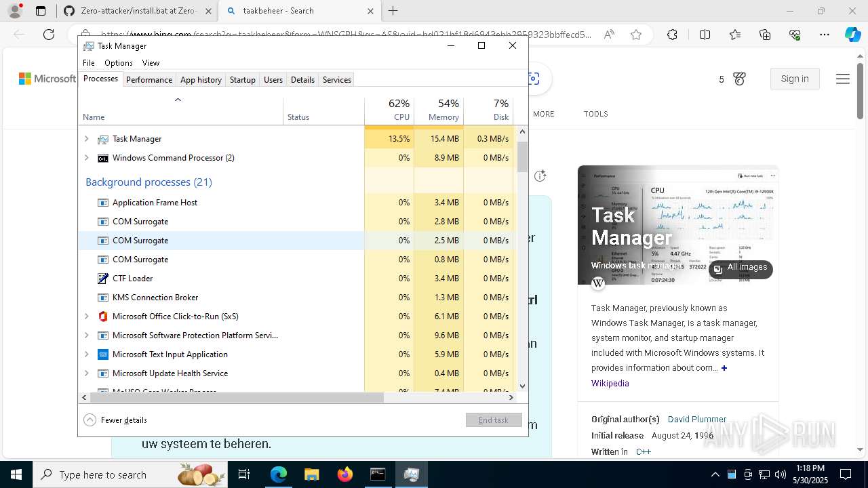
Task: Open the Bing hamburger menu
Action: (x=843, y=79)
